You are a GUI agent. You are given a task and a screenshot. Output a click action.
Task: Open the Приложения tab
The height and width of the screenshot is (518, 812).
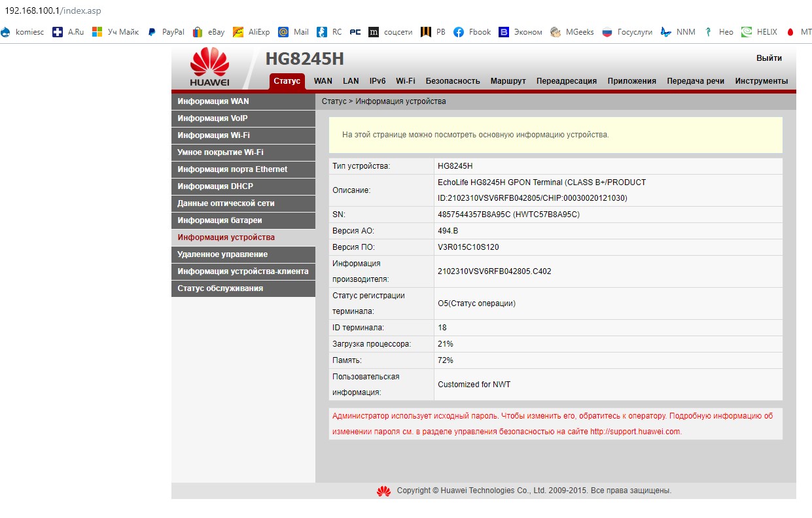(631, 81)
